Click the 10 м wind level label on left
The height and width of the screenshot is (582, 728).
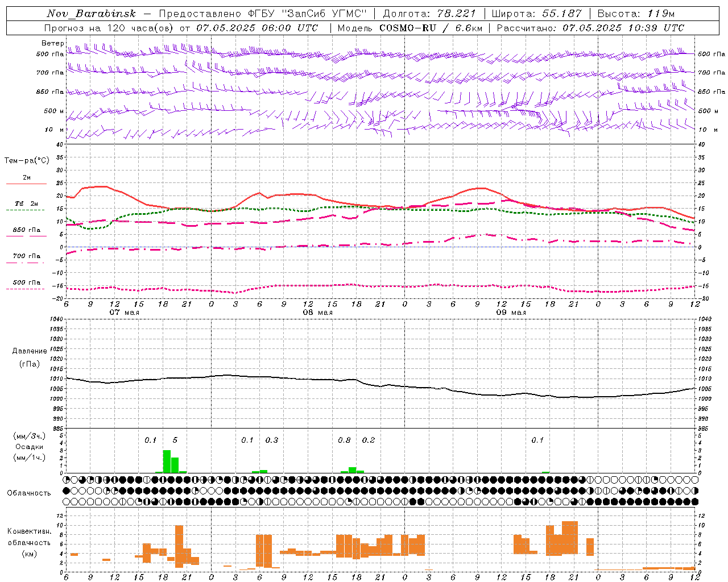pos(55,130)
